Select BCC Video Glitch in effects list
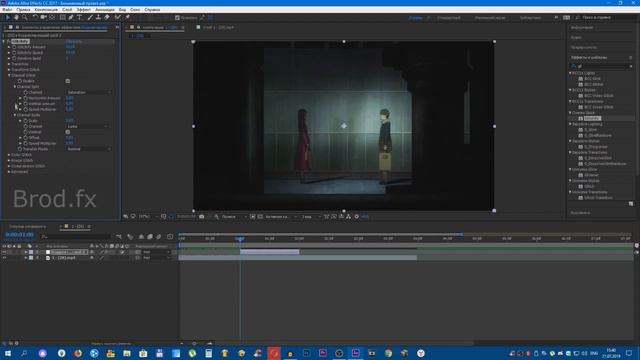640x360 pixels. pos(598,96)
